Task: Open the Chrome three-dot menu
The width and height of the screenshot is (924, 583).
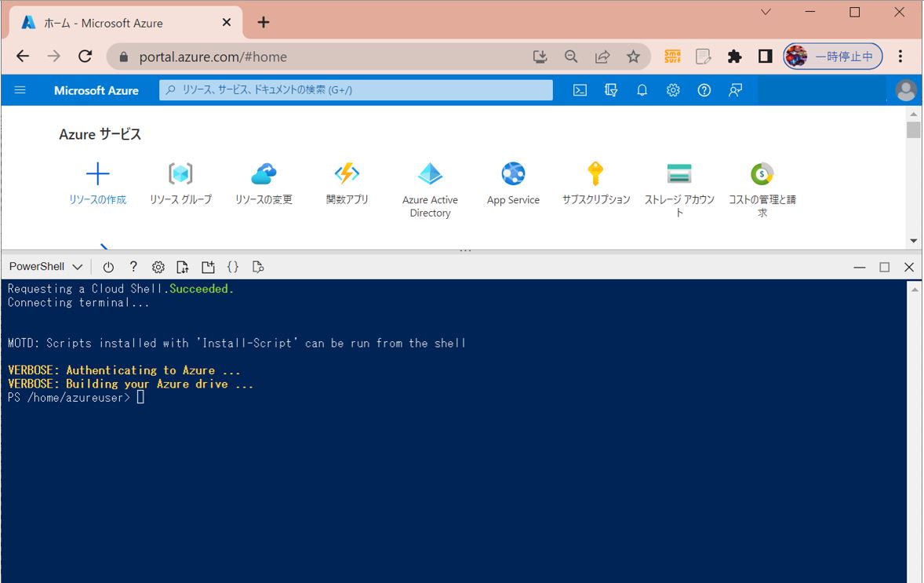Action: pos(900,56)
